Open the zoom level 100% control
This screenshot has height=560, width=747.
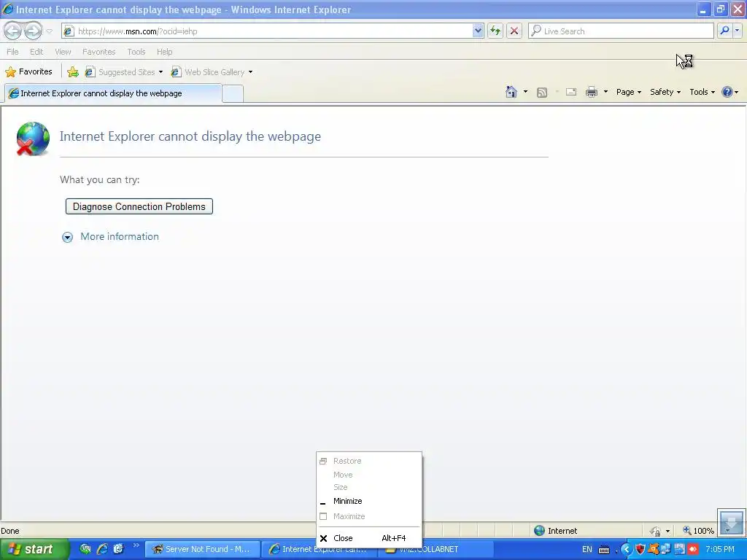[698, 531]
